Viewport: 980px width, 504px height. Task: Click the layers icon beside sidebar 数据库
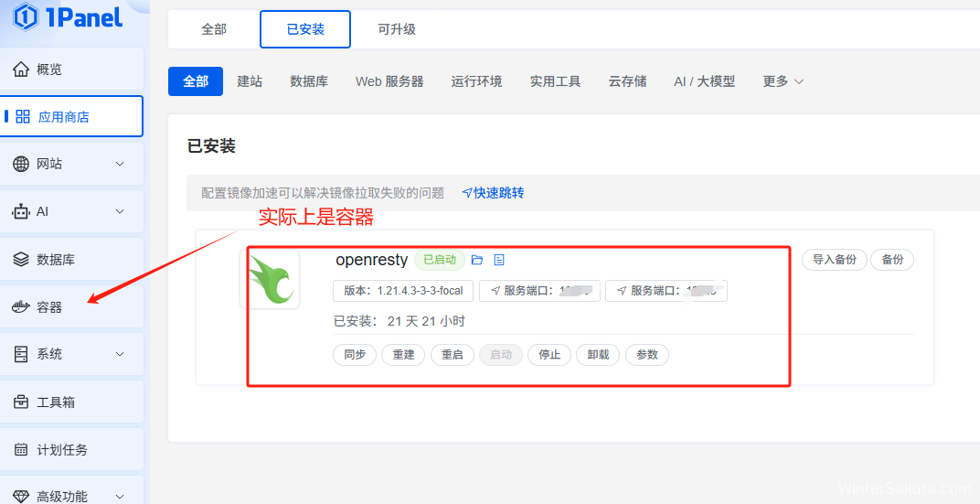21,259
